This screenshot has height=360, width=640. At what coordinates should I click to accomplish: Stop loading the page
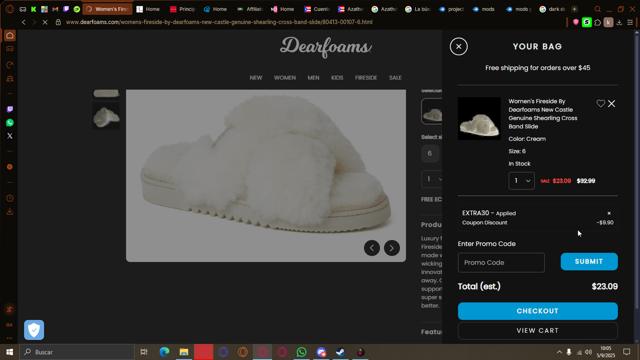pyautogui.click(x=45, y=22)
